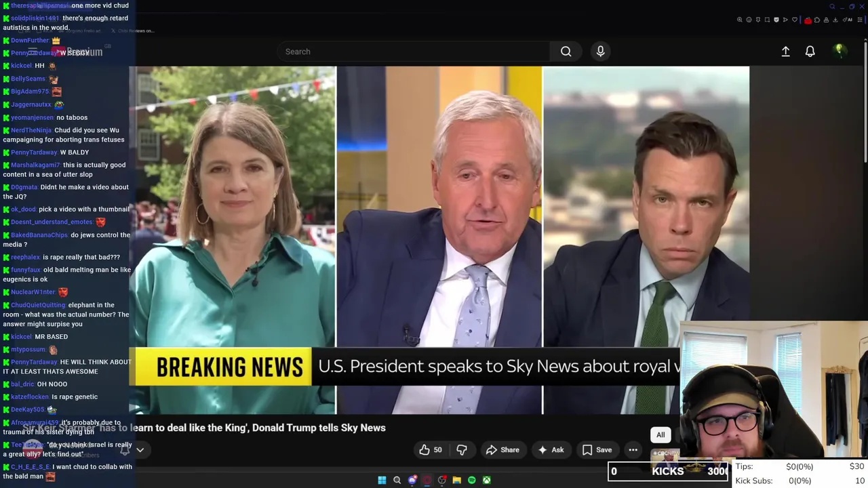Open the Windows Start menu
Viewport: 868px width, 488px height.
pos(382,481)
